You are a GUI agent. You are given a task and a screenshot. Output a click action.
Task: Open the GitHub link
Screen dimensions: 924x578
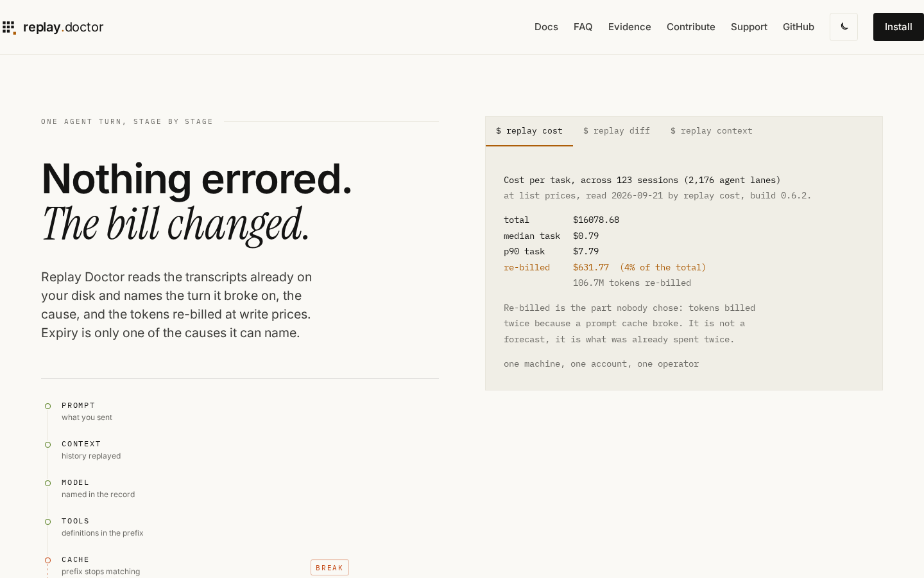pyautogui.click(x=798, y=27)
